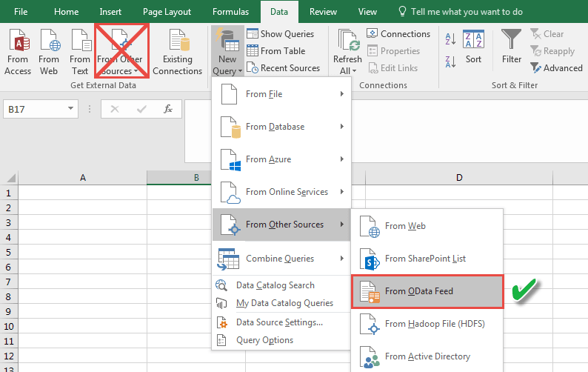The width and height of the screenshot is (588, 372).
Task: Expand the Combine Queries submenu
Action: 281,259
